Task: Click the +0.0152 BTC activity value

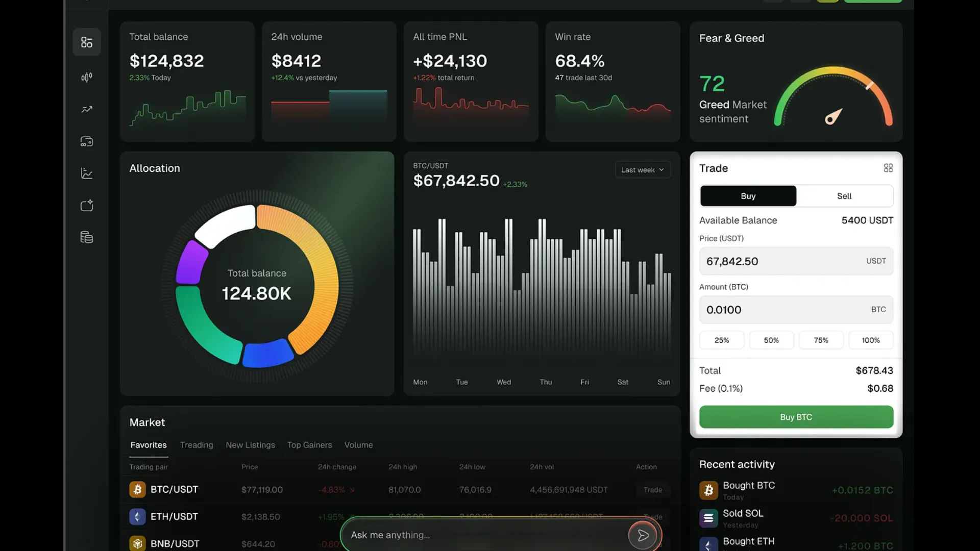Action: (863, 490)
